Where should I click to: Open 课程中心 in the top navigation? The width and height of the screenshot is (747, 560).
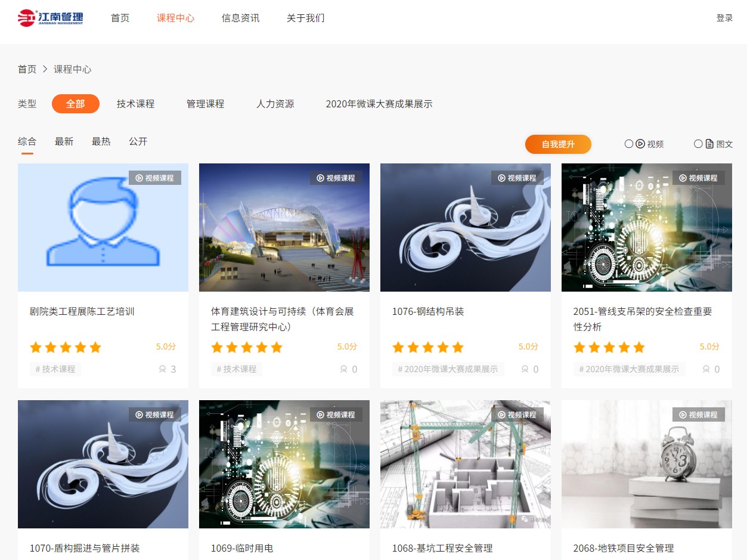pos(175,18)
